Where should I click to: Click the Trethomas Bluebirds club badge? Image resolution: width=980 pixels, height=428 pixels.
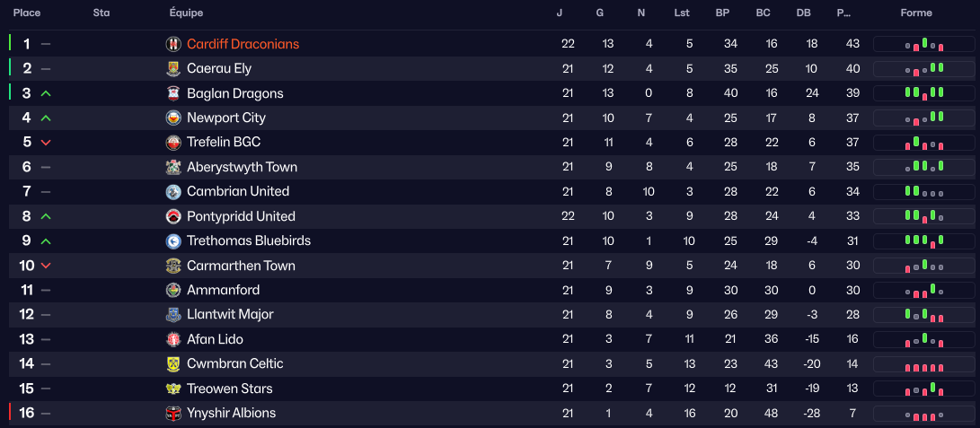pos(173,240)
